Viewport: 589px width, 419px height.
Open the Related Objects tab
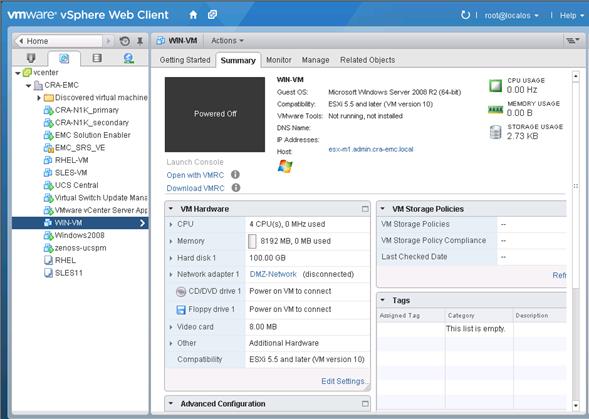[x=367, y=60]
